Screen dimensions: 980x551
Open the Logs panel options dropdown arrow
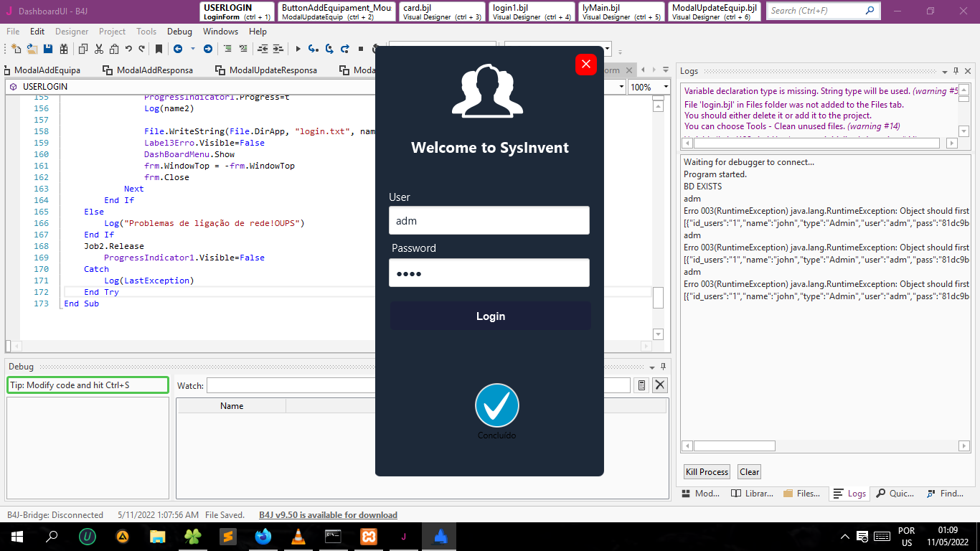pyautogui.click(x=945, y=72)
